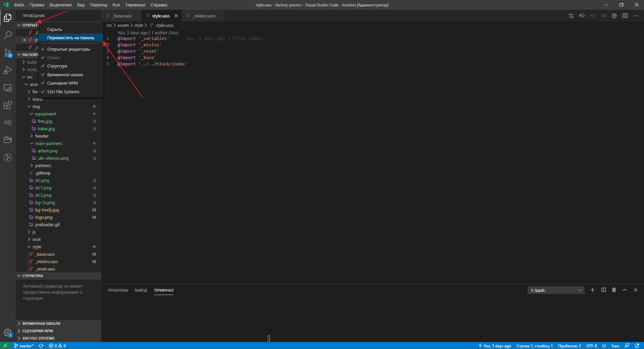Open Source Control with 33 changes
The height and width of the screenshot is (349, 644).
pos(8,53)
